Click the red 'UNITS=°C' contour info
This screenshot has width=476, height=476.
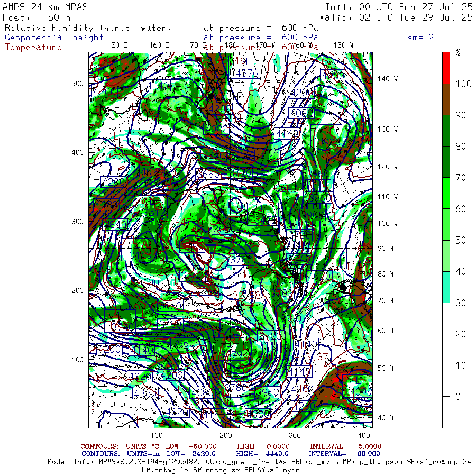tap(142, 446)
